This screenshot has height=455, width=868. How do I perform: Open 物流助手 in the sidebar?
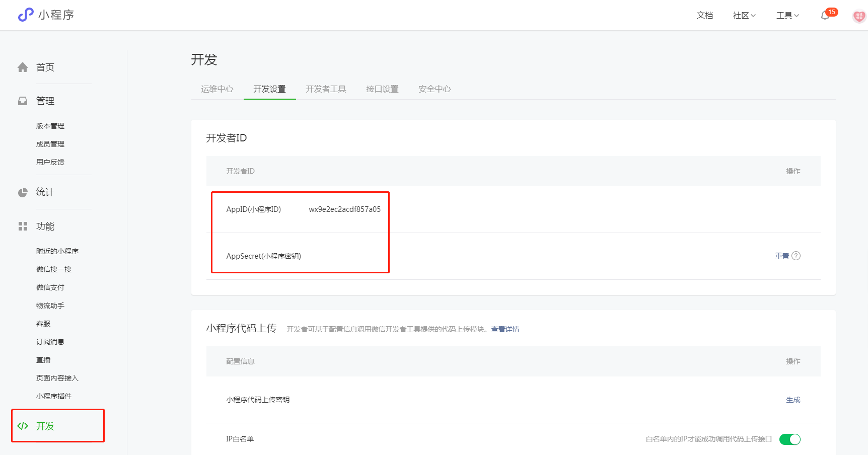[50, 306]
